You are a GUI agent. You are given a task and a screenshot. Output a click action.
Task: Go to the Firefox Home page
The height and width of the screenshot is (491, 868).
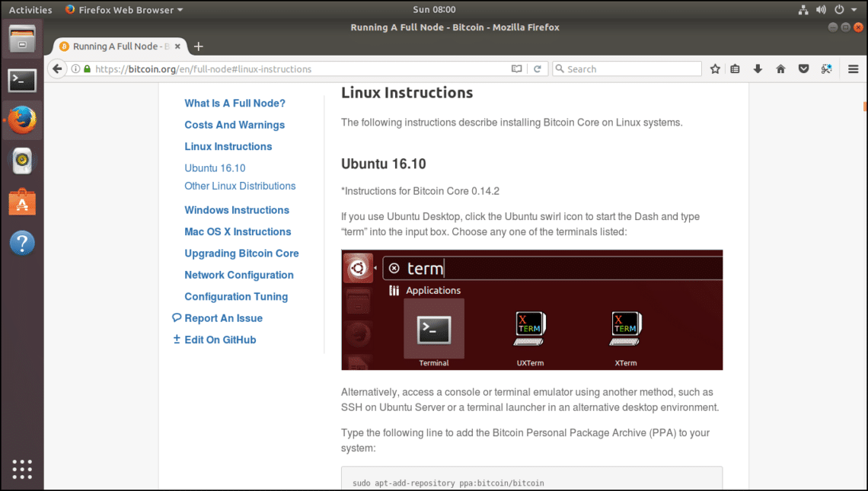(x=780, y=69)
